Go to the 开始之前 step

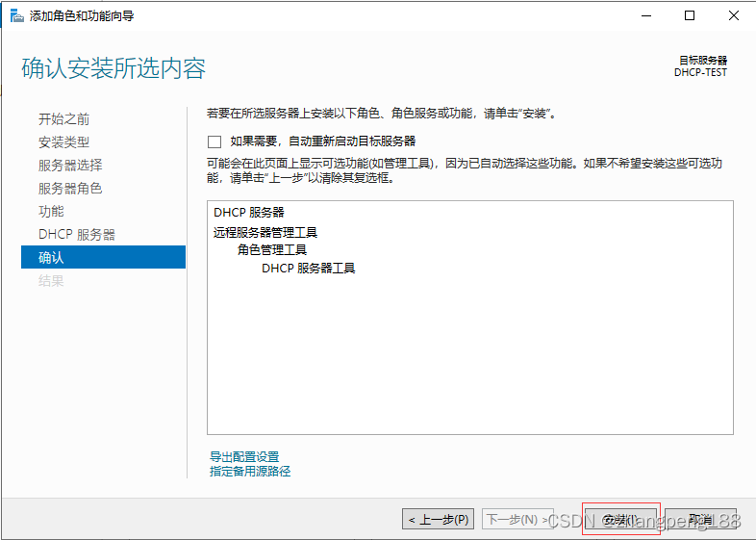click(63, 118)
